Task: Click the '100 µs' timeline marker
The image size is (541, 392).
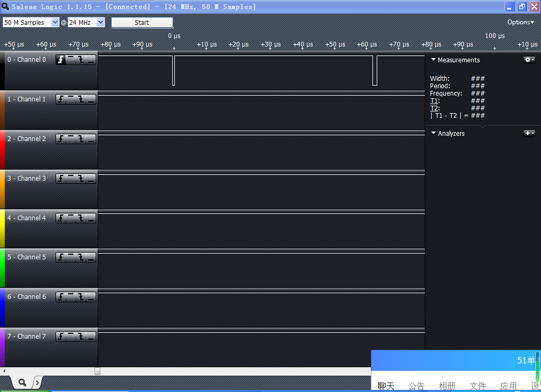Action: (495, 36)
